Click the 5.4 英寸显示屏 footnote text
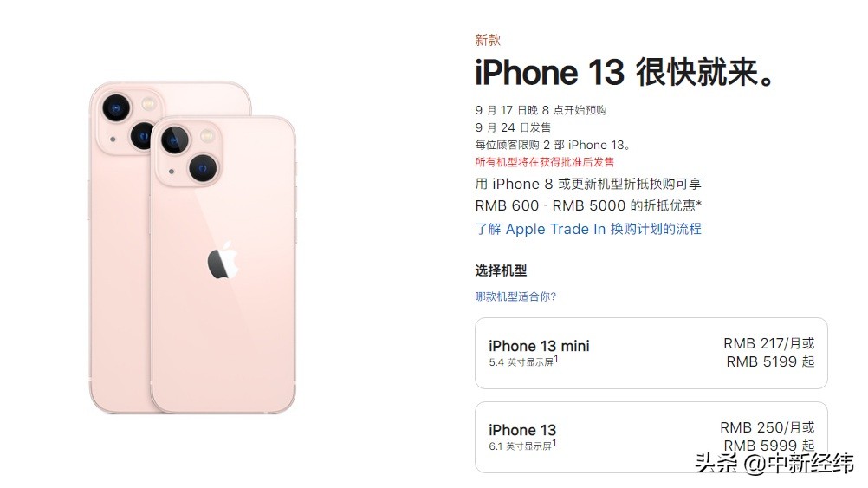The width and height of the screenshot is (868, 488). click(523, 361)
